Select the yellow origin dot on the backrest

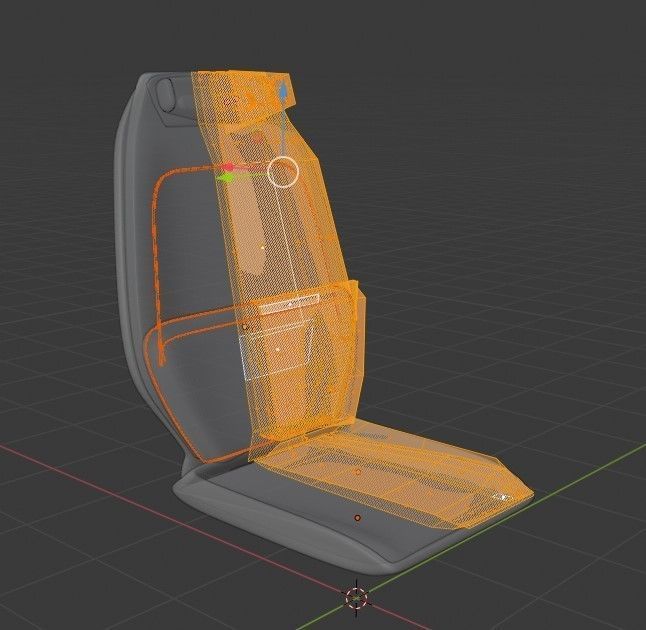click(x=263, y=248)
